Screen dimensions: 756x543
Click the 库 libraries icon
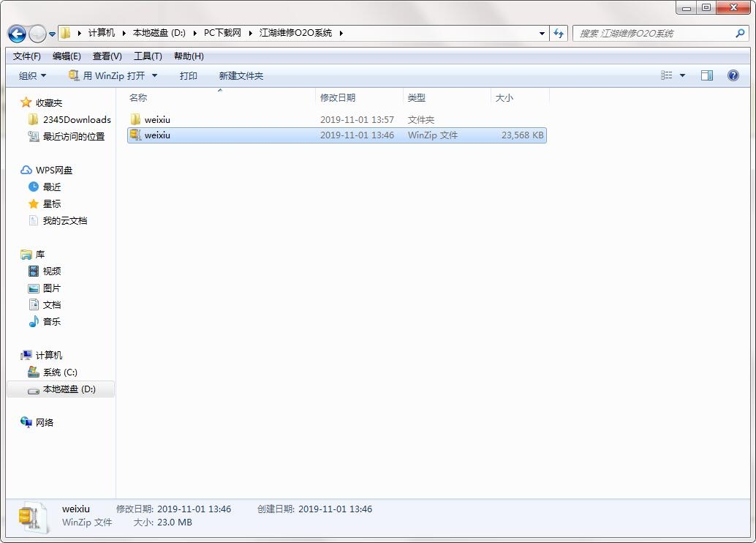(x=26, y=255)
